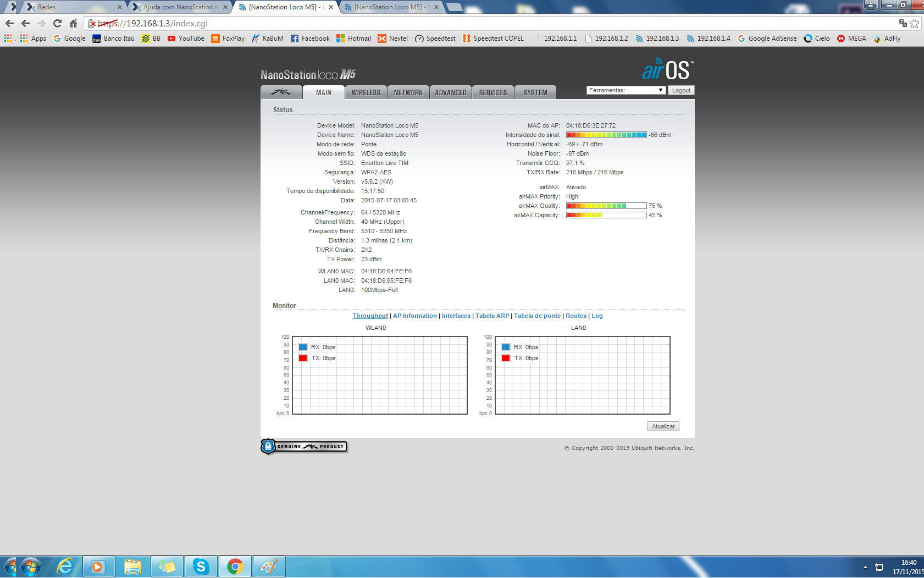Click the airMAX Quality progress bar
Screen dimensions: 924x578
tap(606, 206)
